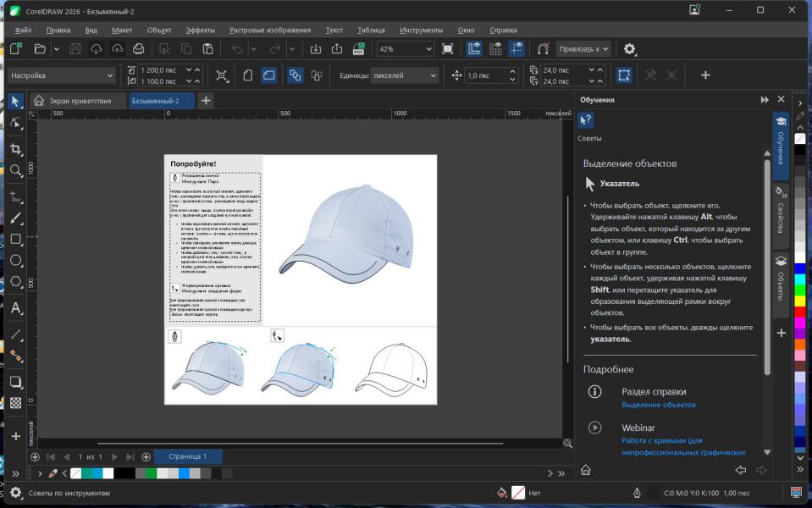Viewport: 812px width, 508px height.
Task: Toggle apply layout to all pages
Action: point(295,75)
